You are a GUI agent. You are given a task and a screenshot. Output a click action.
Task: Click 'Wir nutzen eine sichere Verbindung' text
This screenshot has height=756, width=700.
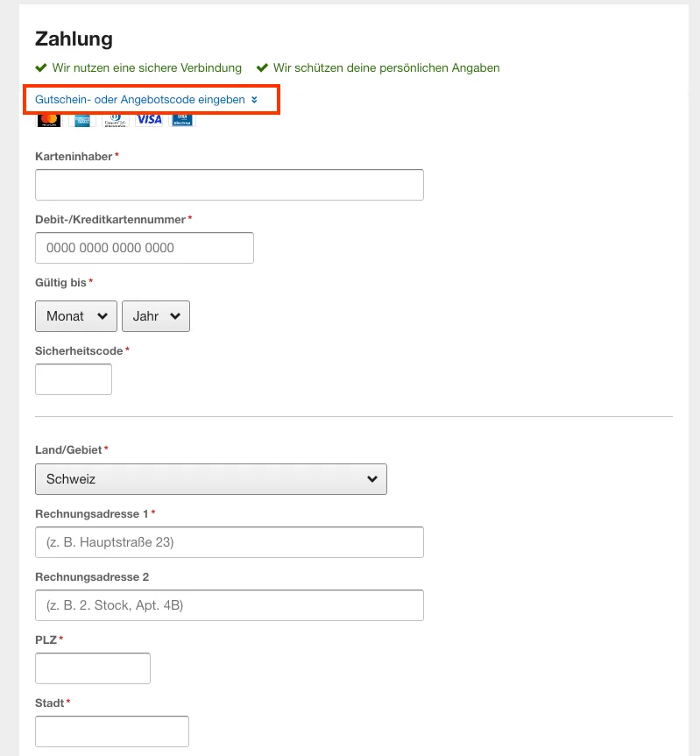pos(147,68)
